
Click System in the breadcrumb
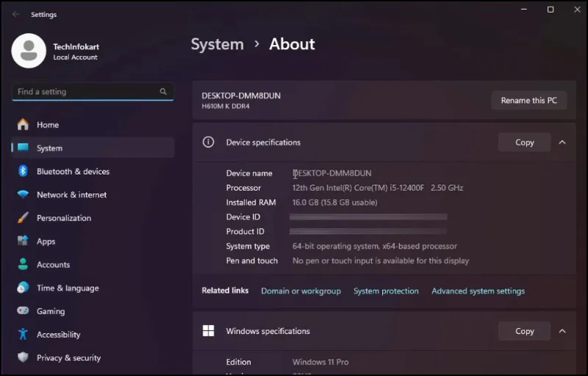click(x=218, y=44)
